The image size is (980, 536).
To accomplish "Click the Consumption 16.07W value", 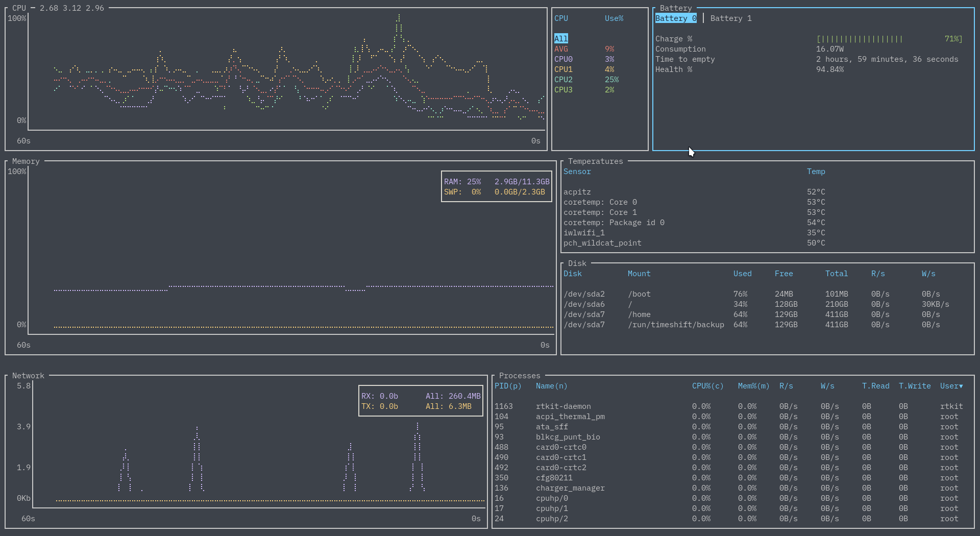I will (x=829, y=49).
